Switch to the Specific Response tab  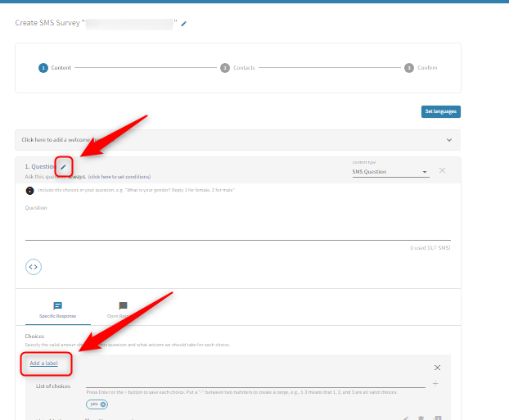coord(58,309)
